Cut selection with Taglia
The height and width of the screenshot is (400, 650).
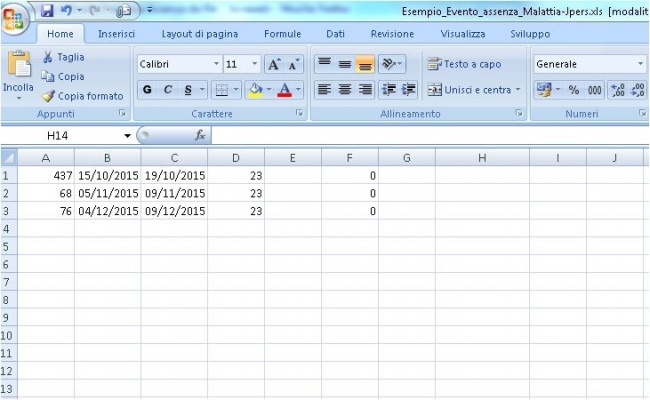pos(63,57)
